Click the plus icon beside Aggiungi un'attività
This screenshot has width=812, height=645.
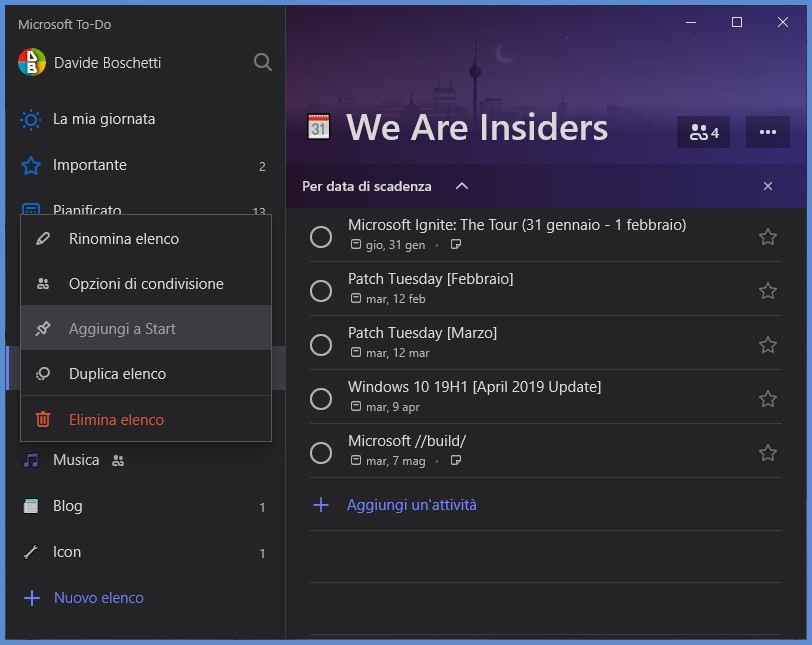click(321, 505)
